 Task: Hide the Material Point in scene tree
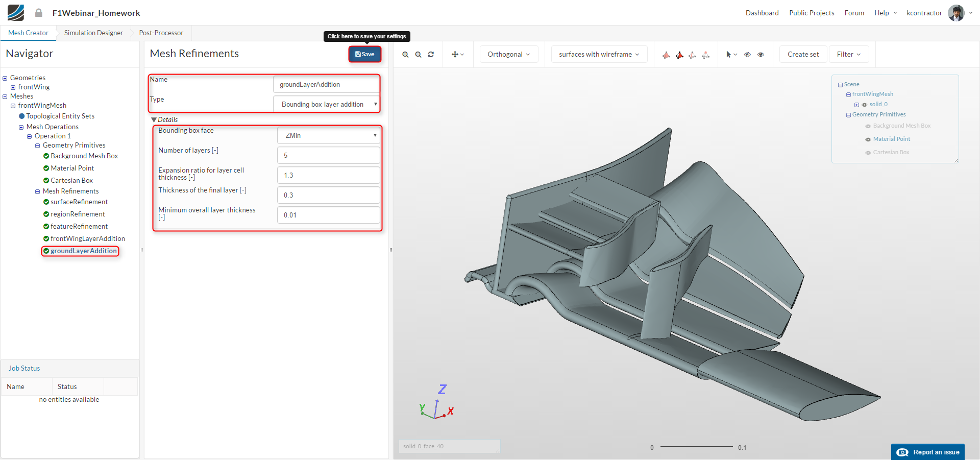[868, 139]
